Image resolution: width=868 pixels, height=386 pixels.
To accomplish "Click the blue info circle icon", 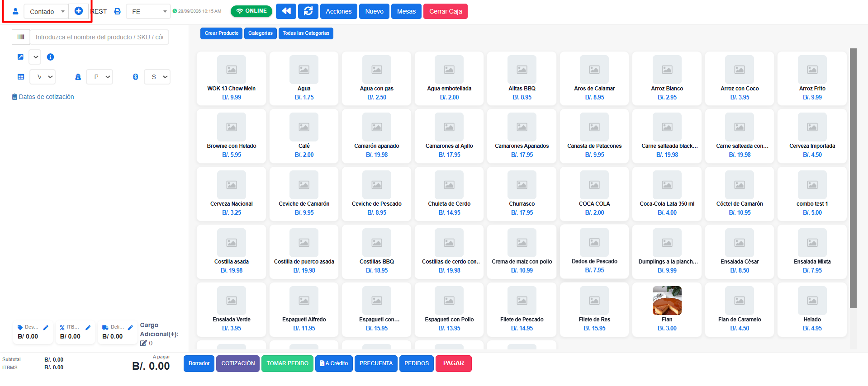I will click(x=50, y=57).
